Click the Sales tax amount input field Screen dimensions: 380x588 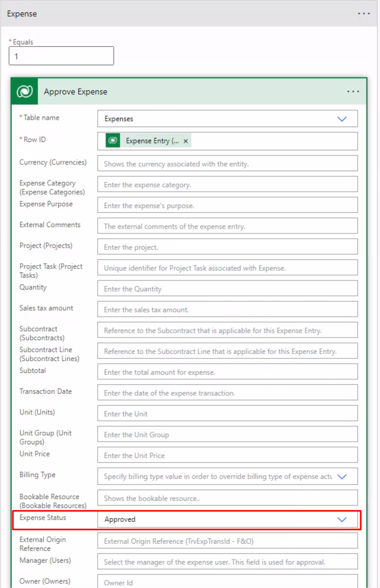pyautogui.click(x=228, y=309)
